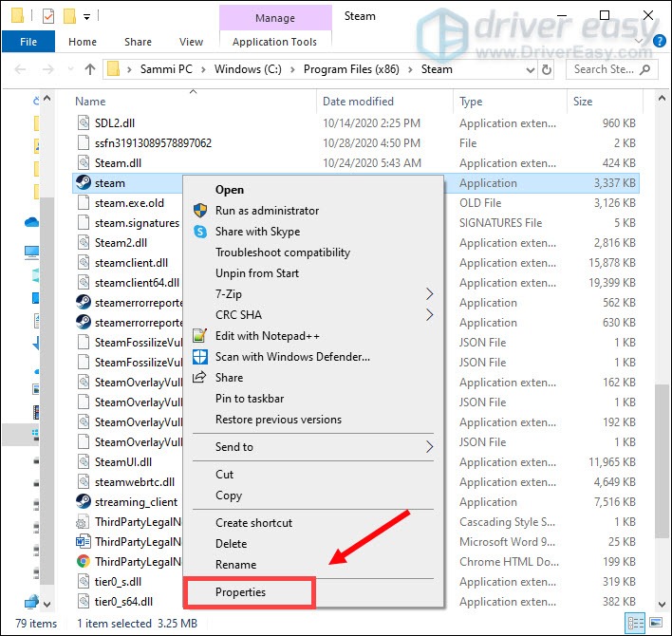Select Delete in the context menu

coord(231,543)
